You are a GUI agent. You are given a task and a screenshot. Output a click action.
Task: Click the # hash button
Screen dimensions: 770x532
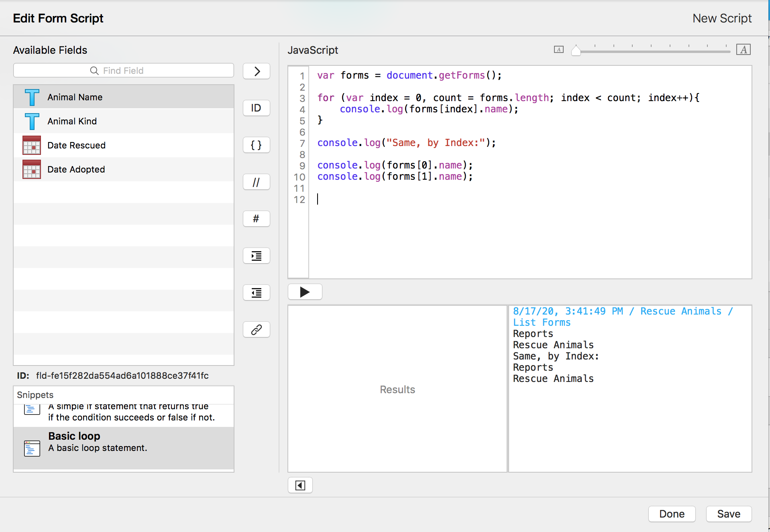pyautogui.click(x=256, y=219)
